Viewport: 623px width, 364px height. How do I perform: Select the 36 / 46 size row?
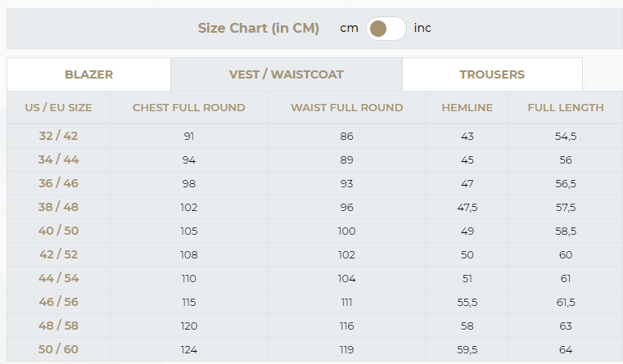pos(314,183)
